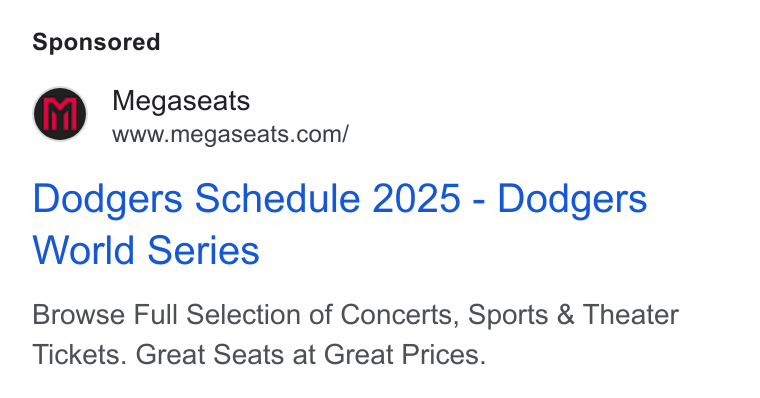This screenshot has height=398, width=760.
Task: Click the first "Dodgers" word in the headline
Action: tap(108, 199)
